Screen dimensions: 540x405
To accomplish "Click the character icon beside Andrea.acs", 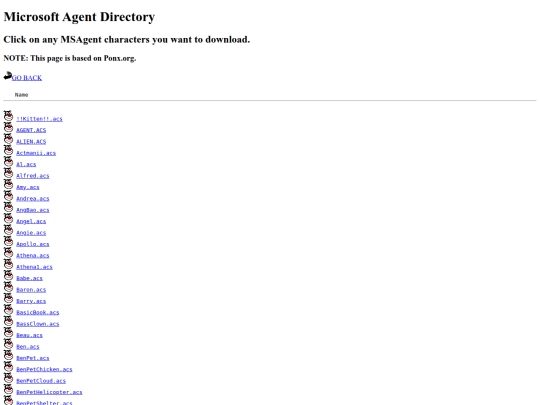I will coord(8,196).
